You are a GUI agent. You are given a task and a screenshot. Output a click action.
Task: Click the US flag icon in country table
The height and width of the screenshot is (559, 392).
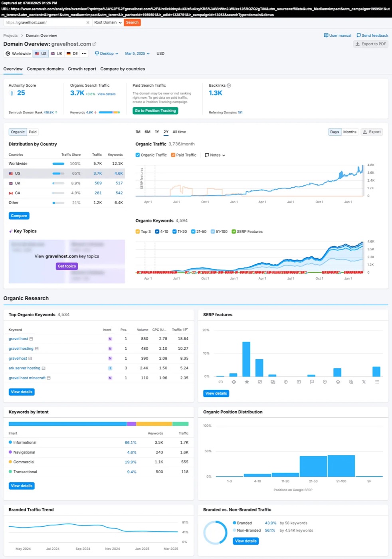click(11, 174)
